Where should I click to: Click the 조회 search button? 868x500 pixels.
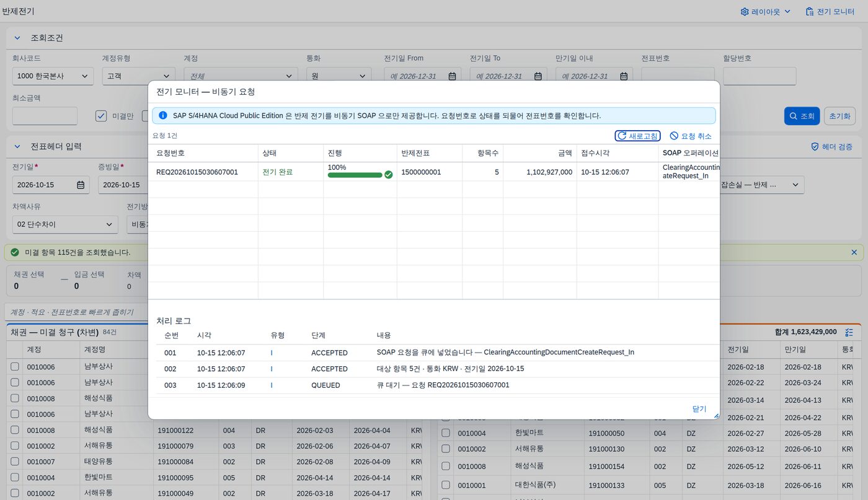tap(802, 116)
